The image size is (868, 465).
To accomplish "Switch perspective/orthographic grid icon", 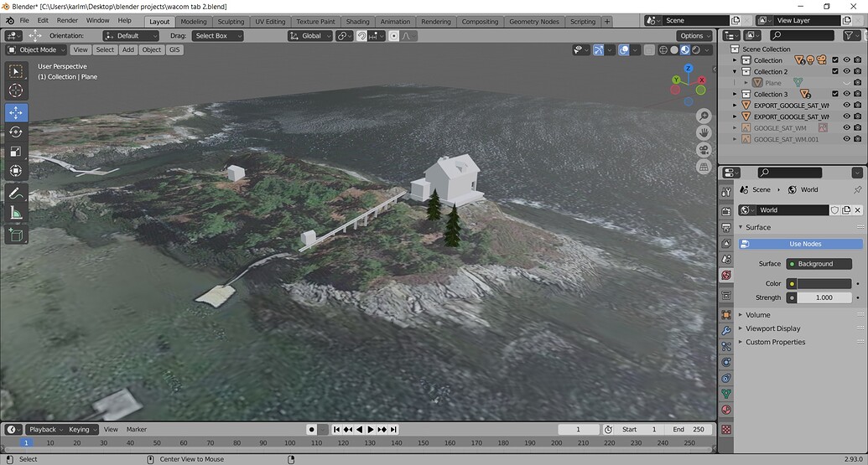I will pos(704,167).
